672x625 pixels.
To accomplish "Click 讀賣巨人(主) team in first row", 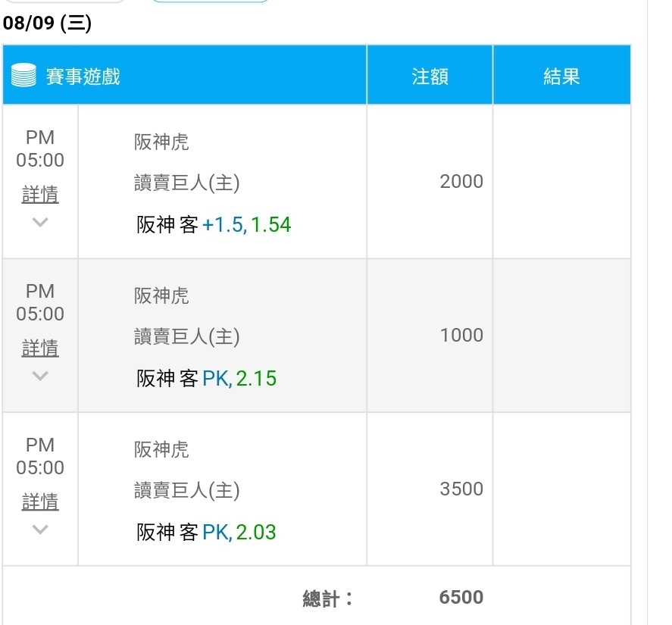I will pyautogui.click(x=186, y=183).
